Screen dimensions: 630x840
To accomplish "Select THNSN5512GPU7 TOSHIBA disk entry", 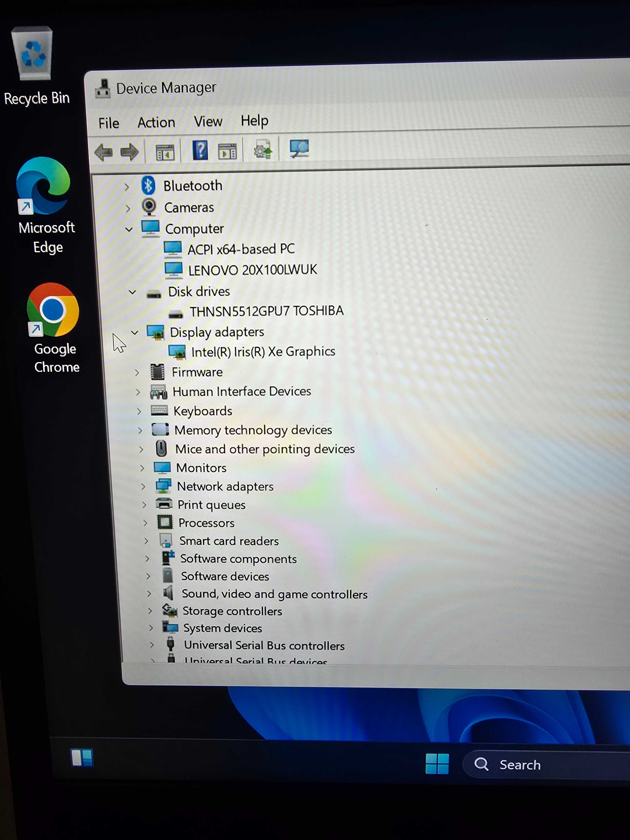I will coord(266,311).
